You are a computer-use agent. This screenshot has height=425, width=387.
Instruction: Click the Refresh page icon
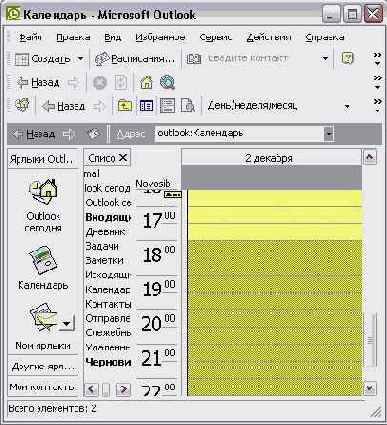(121, 83)
